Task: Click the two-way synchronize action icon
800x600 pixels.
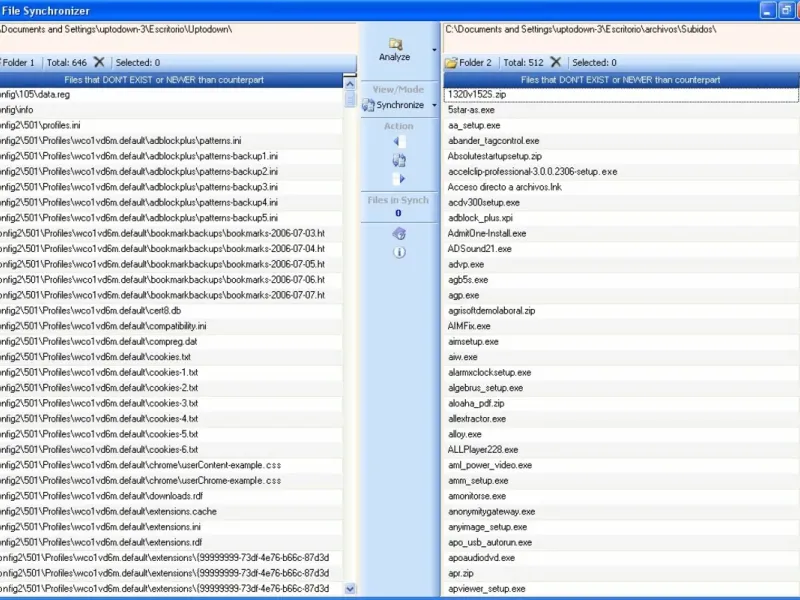Action: tap(398, 160)
